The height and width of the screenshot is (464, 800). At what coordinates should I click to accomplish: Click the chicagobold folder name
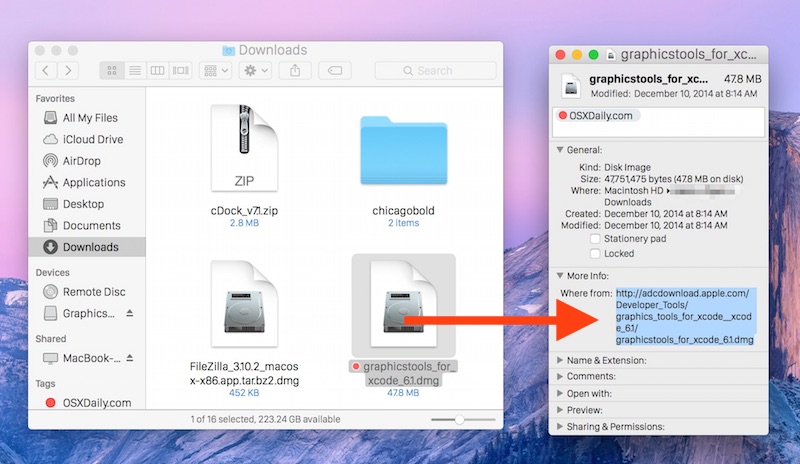pos(404,210)
